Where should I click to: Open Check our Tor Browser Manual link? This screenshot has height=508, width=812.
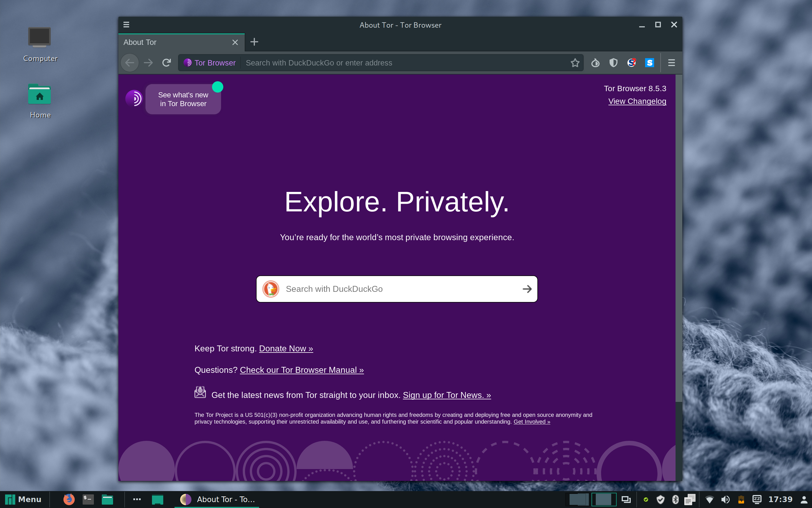coord(302,370)
